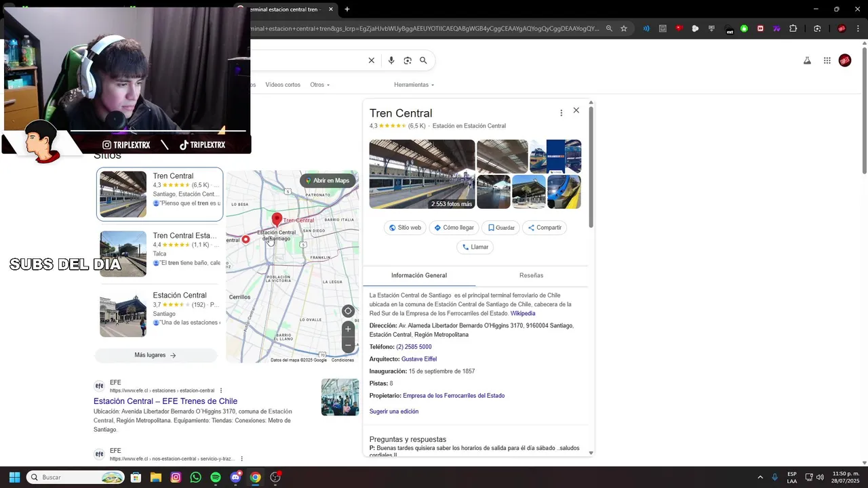Center map on my location

click(x=348, y=311)
